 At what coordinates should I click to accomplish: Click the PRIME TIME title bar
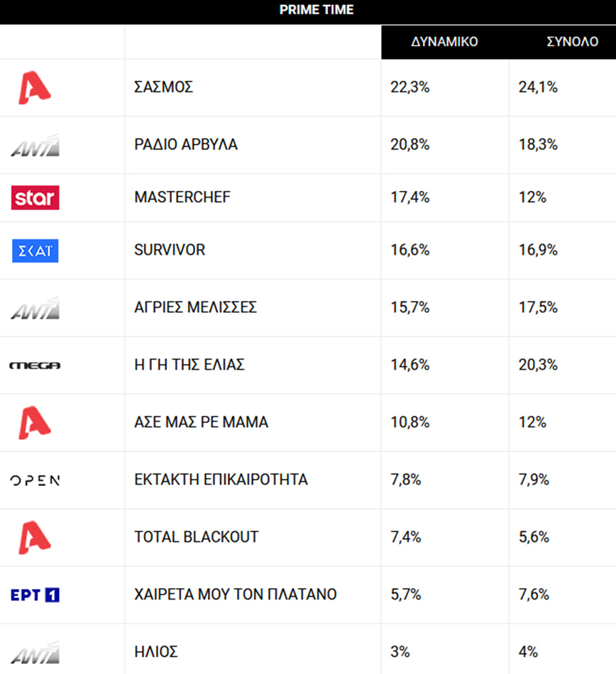308,10
